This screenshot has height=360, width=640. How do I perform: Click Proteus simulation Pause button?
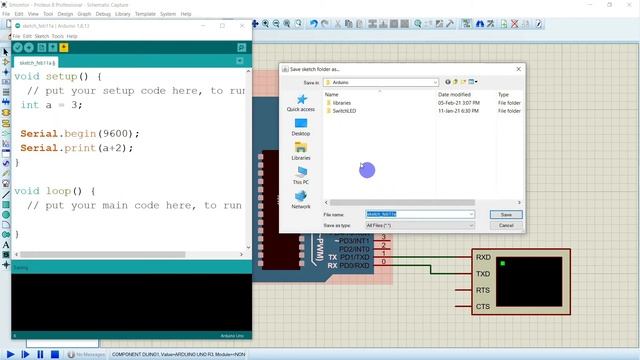(x=40, y=354)
